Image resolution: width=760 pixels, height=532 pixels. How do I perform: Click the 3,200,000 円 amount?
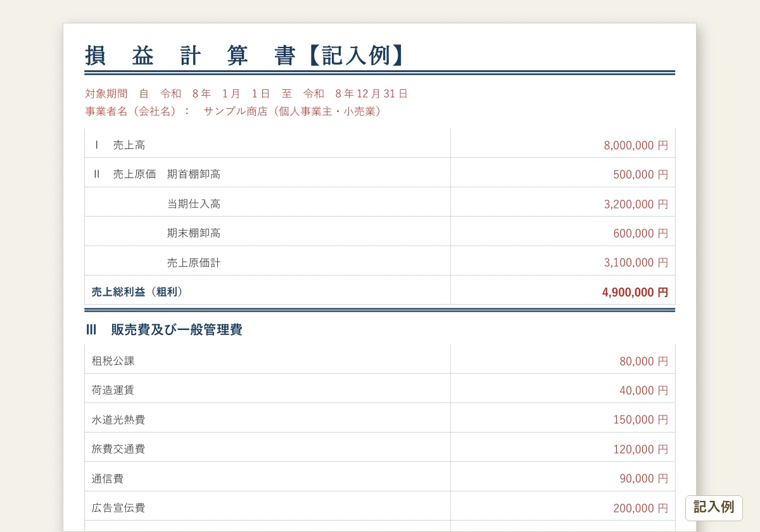click(x=636, y=204)
